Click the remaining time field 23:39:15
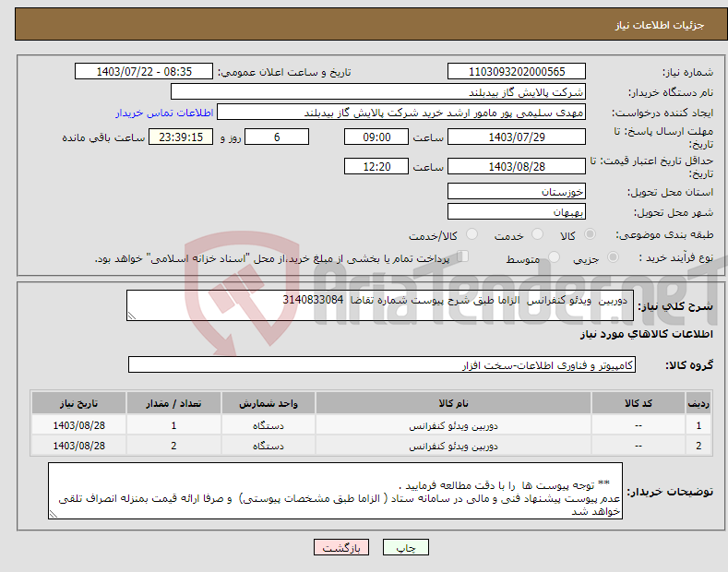This screenshot has width=728, height=572. 181,137
